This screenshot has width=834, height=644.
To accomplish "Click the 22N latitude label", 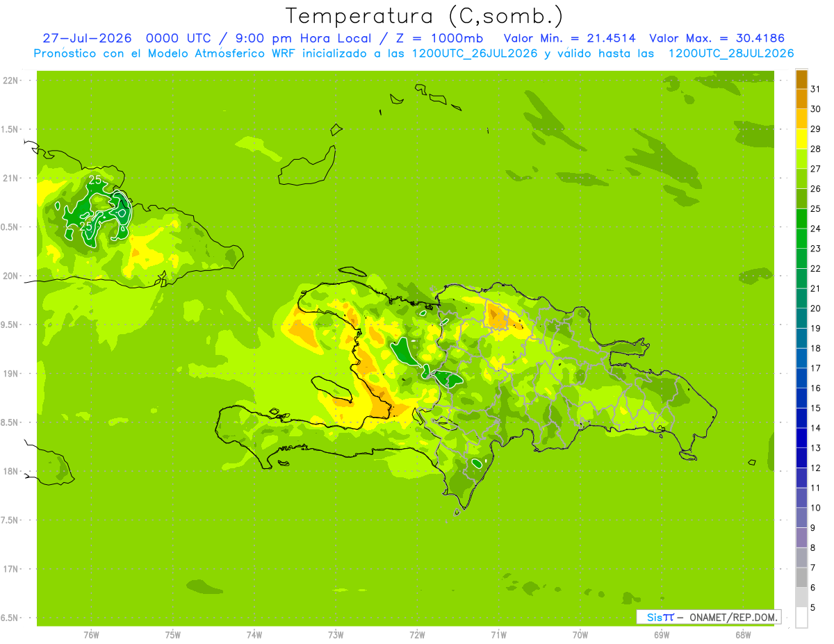I will [10, 81].
